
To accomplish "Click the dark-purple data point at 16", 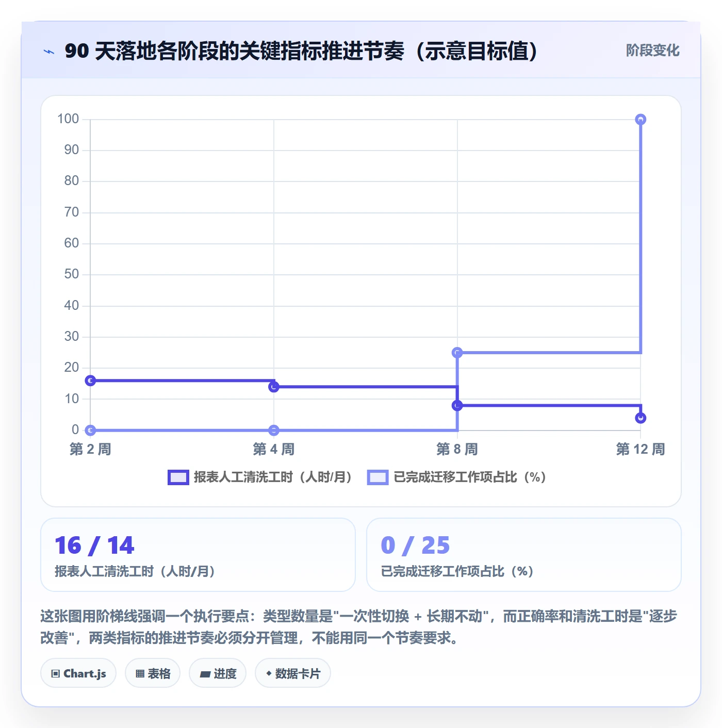I will [90, 380].
